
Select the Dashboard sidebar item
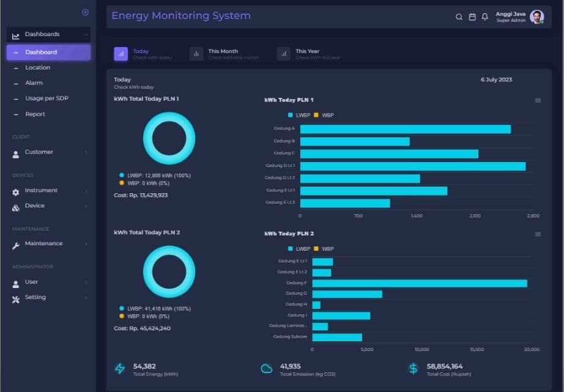point(48,52)
